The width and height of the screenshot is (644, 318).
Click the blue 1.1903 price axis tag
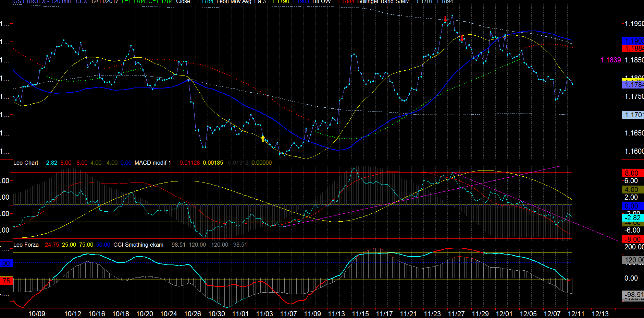click(x=633, y=41)
